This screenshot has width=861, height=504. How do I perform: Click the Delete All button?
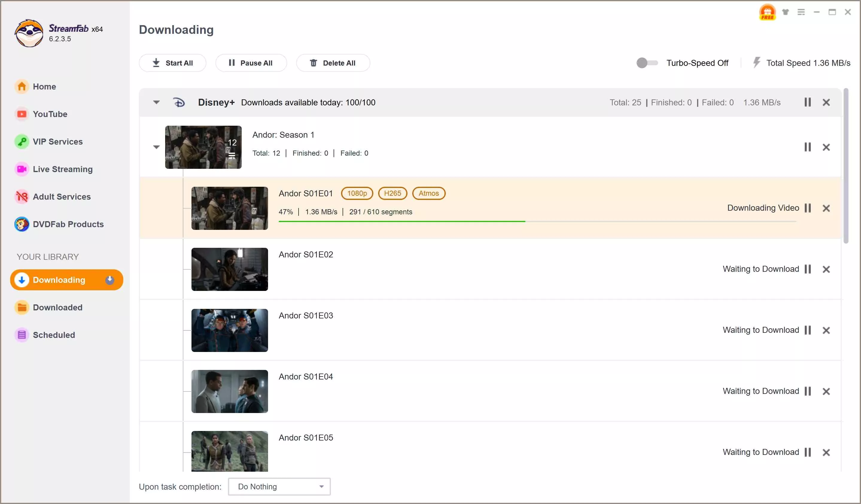(333, 63)
